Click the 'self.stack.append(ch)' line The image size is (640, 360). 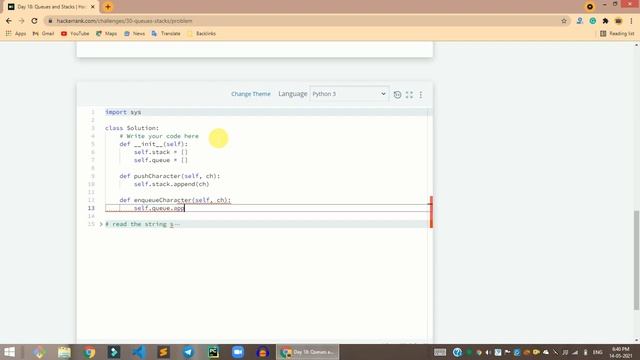pos(171,184)
